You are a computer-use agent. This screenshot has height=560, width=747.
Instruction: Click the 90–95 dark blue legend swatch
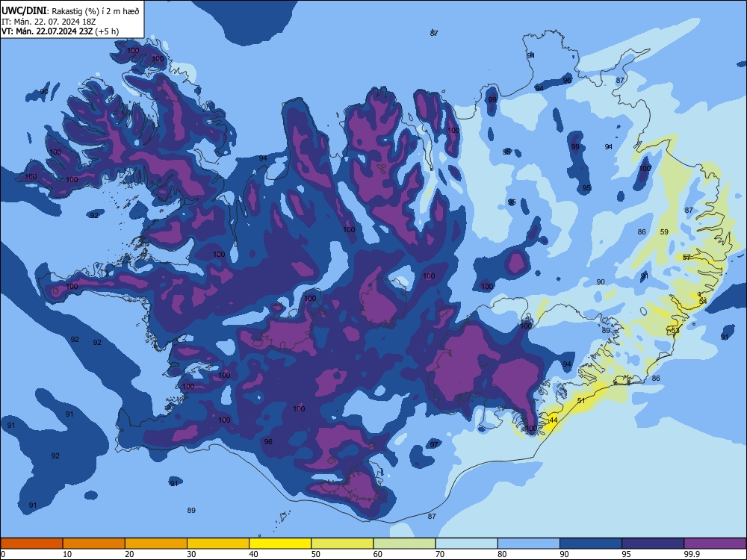[x=591, y=544]
